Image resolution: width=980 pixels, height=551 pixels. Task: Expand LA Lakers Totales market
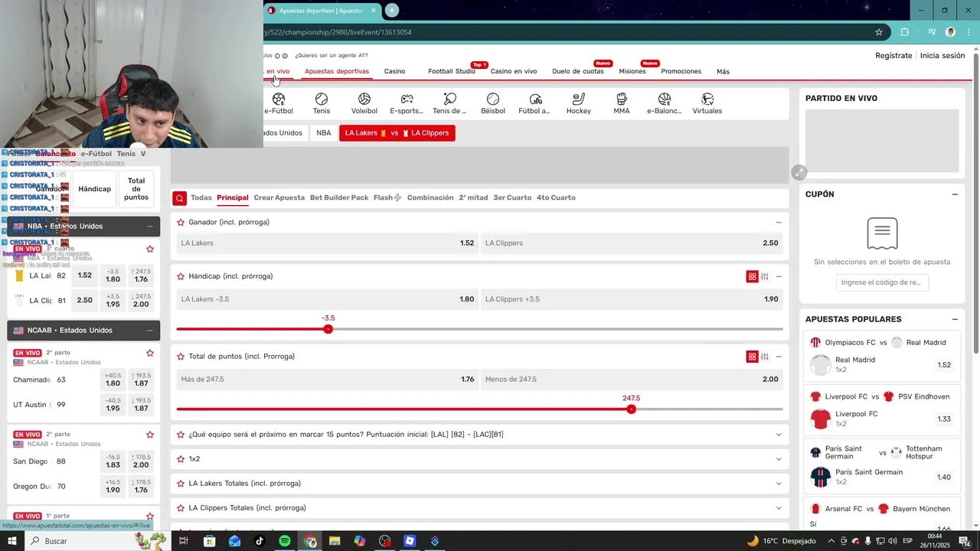(779, 484)
